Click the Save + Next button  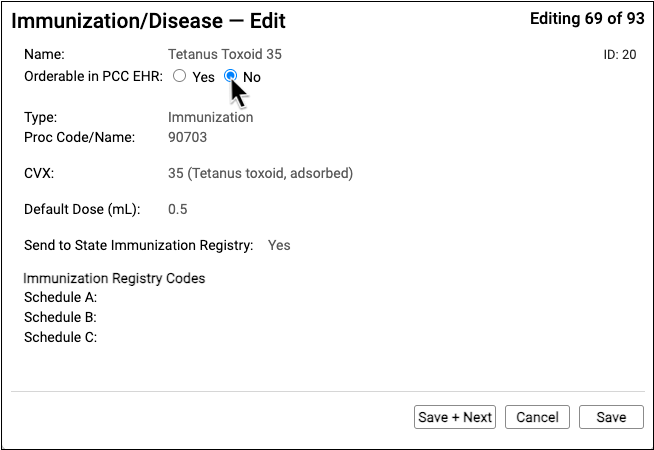click(455, 417)
